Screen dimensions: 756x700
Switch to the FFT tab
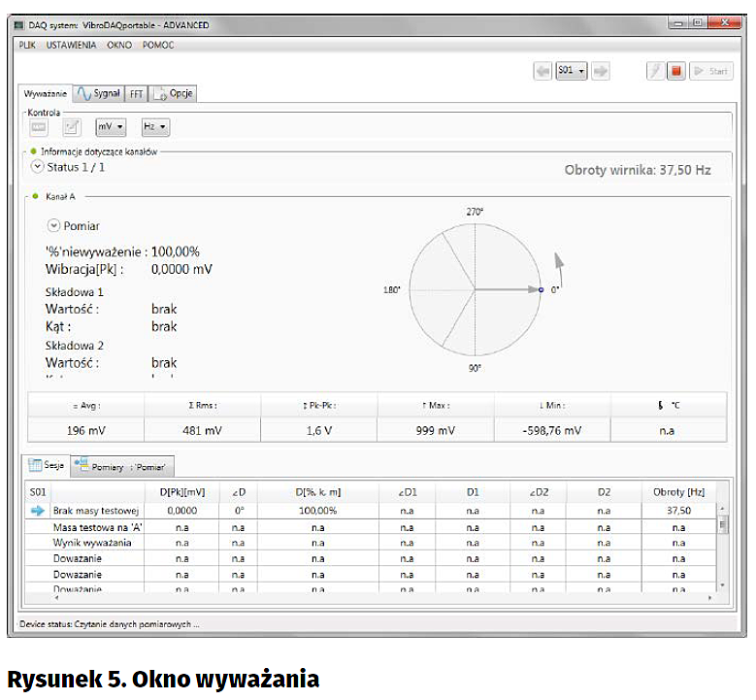pos(137,94)
